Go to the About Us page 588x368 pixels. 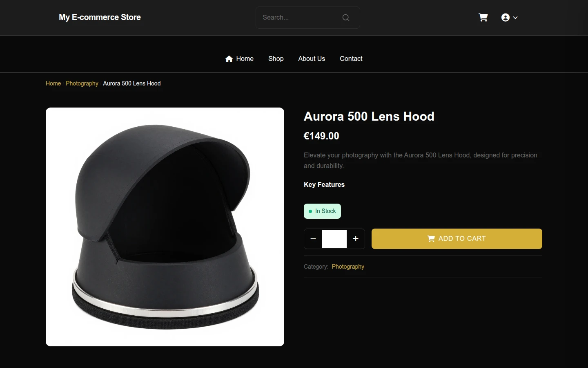click(312, 59)
